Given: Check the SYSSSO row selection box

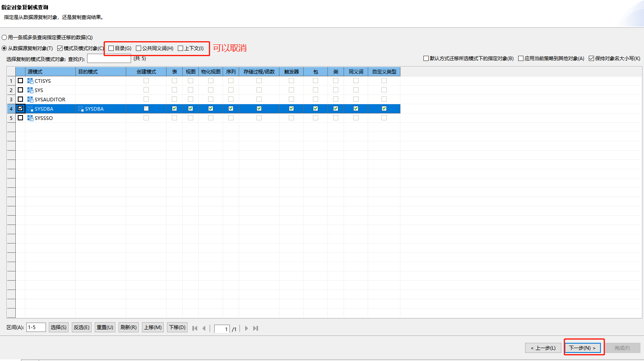Looking at the screenshot, I should tap(21, 118).
